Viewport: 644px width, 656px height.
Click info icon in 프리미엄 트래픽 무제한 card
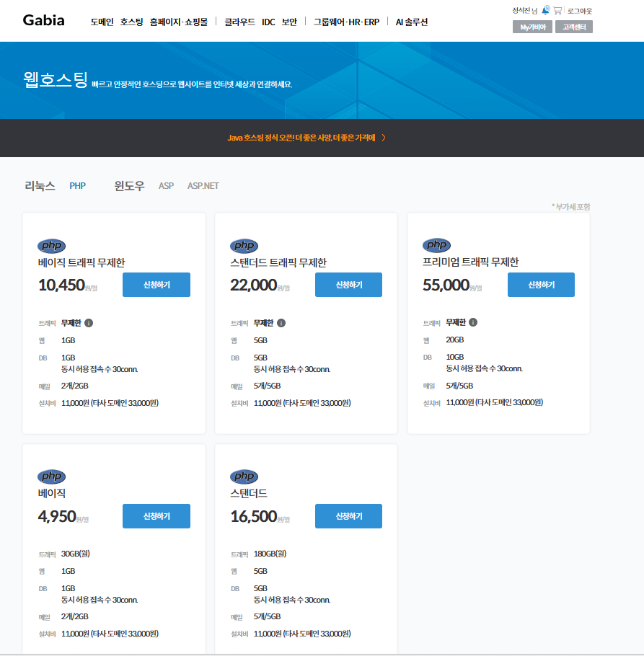point(473,322)
